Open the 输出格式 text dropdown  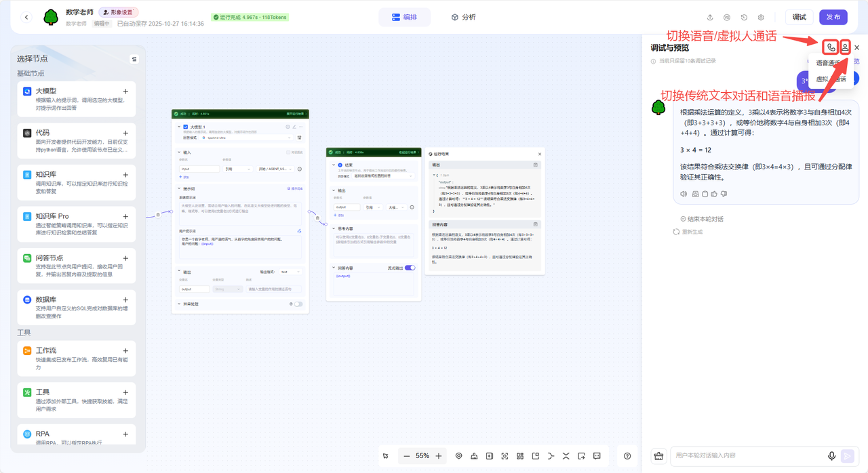290,272
